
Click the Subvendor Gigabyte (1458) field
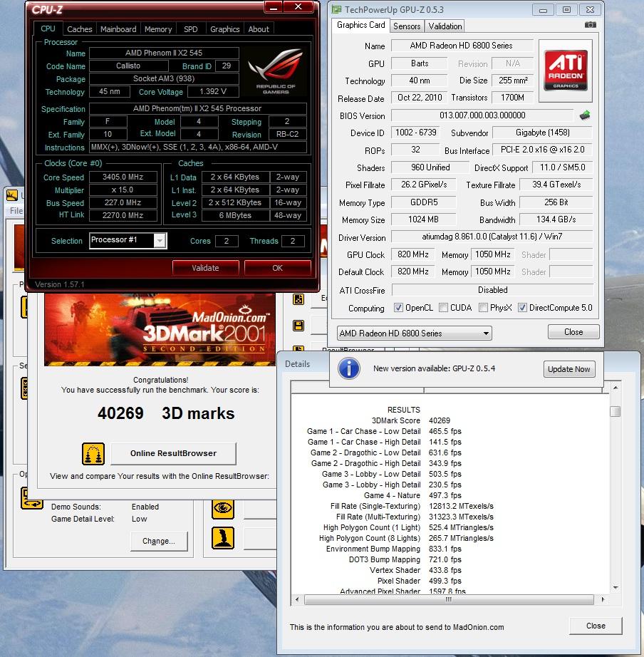pos(543,133)
